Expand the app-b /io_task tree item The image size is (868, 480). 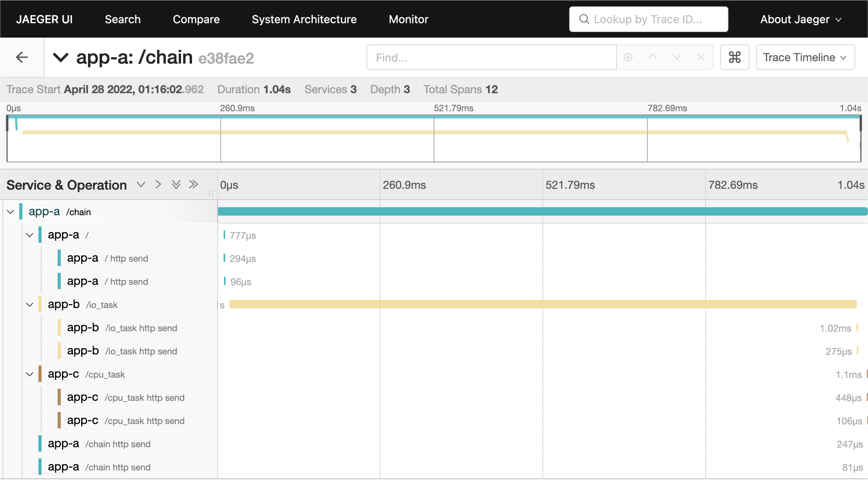(30, 304)
